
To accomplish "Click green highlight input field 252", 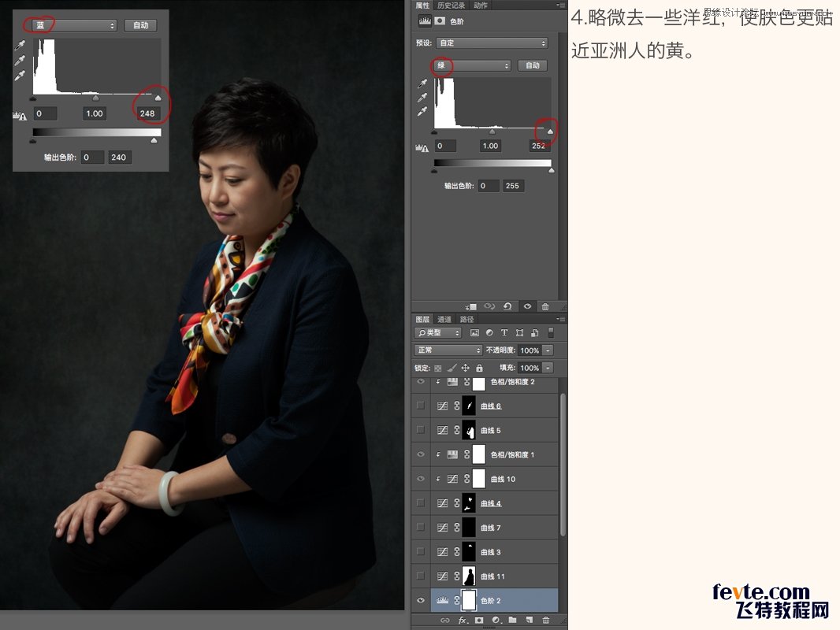I will pyautogui.click(x=538, y=146).
